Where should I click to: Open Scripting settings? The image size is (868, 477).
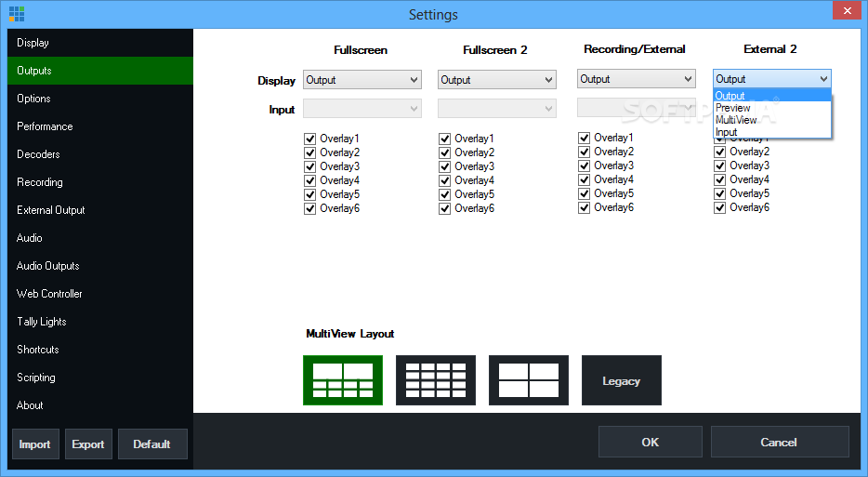coord(100,378)
